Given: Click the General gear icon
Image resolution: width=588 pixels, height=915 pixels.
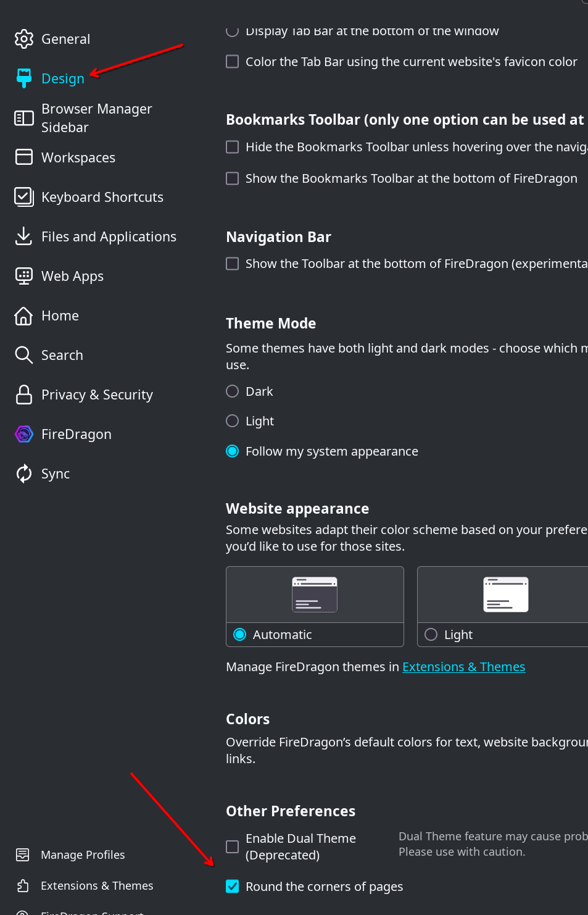Looking at the screenshot, I should click(23, 39).
